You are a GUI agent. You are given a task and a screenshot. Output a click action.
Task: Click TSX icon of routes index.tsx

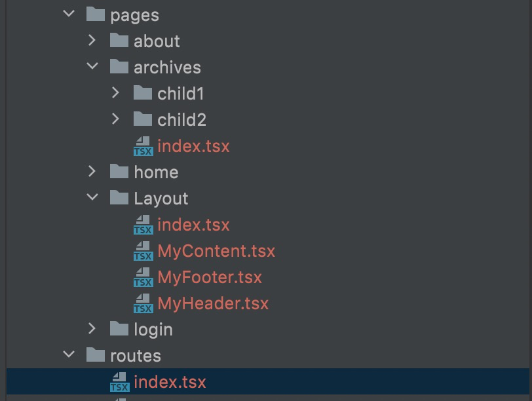pyautogui.click(x=119, y=382)
